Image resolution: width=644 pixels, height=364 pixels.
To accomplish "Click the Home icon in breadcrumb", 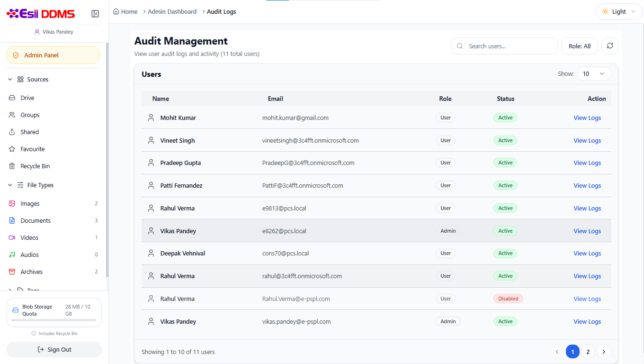I will tap(116, 11).
